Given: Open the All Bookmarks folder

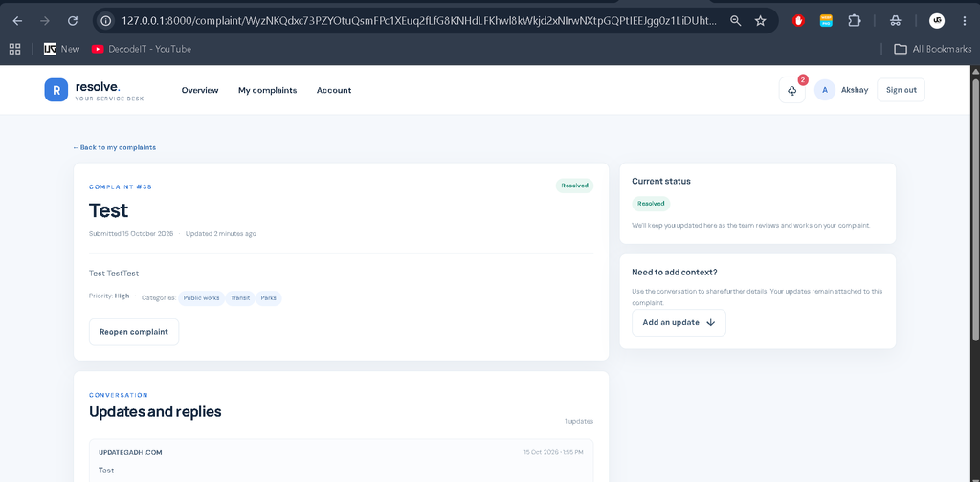Looking at the screenshot, I should pyautogui.click(x=933, y=49).
